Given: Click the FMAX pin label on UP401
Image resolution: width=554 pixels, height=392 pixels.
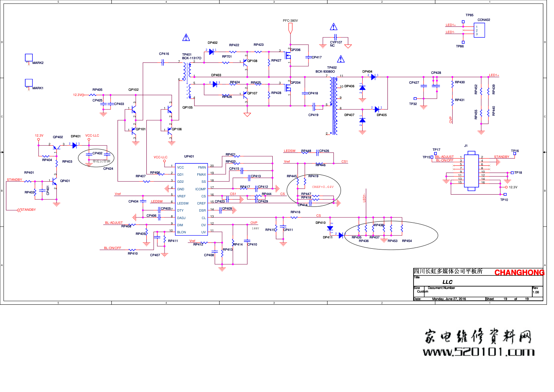Looking at the screenshot, I should [x=202, y=174].
